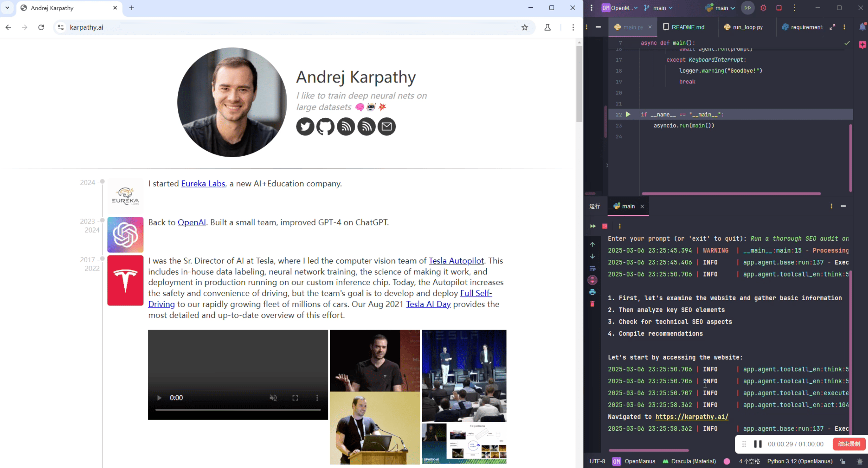Unmute the embedded video
Screen dimensions: 868x468
273,398
